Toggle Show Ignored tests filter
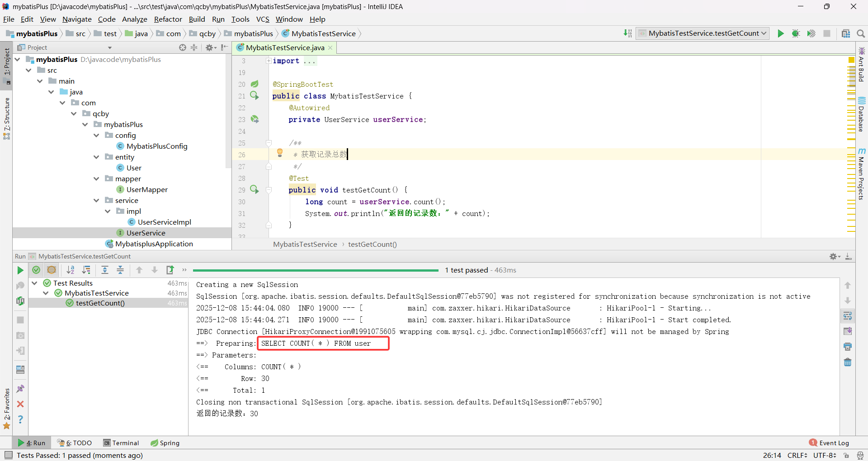Viewport: 868px width, 461px height. (52, 270)
